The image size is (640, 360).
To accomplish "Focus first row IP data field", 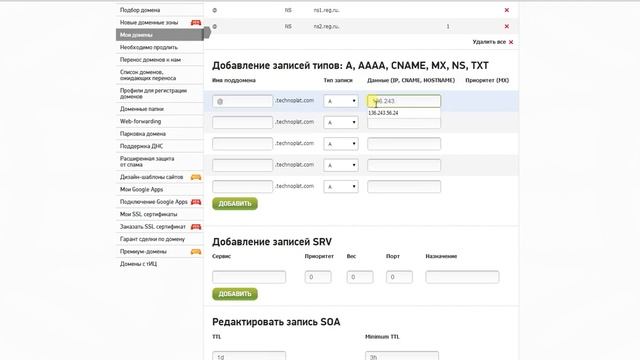I will (404, 101).
